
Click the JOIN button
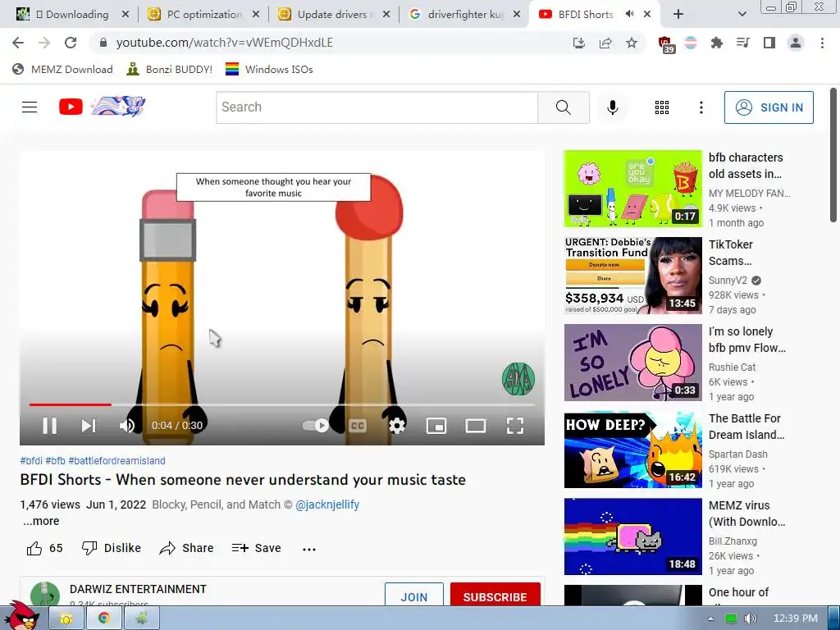coord(414,596)
